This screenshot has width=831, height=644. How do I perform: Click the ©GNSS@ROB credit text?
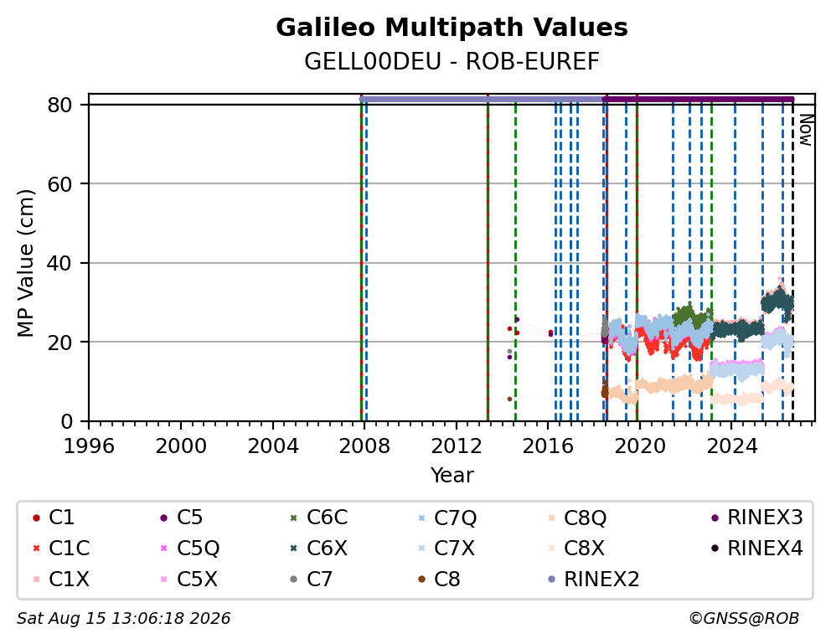tap(744, 619)
